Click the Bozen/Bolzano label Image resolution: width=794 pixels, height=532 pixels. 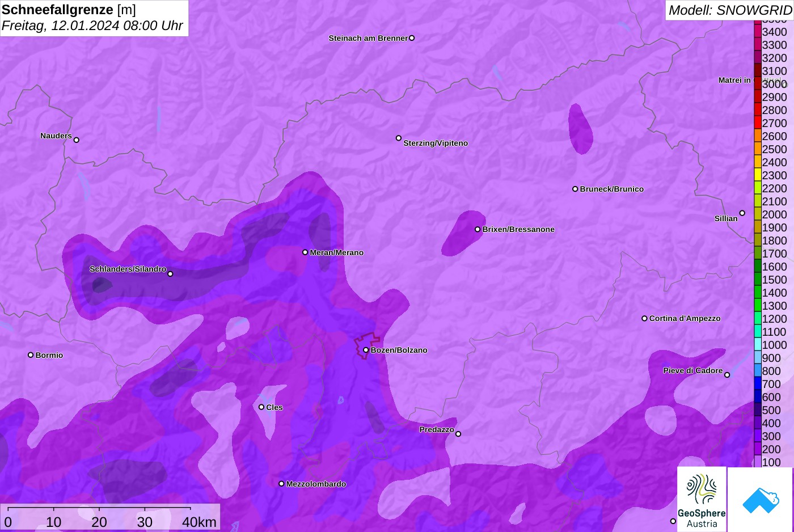pos(399,350)
